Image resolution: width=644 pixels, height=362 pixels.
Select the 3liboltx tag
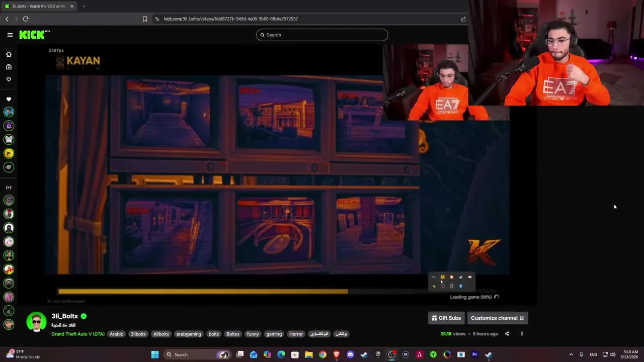click(138, 334)
